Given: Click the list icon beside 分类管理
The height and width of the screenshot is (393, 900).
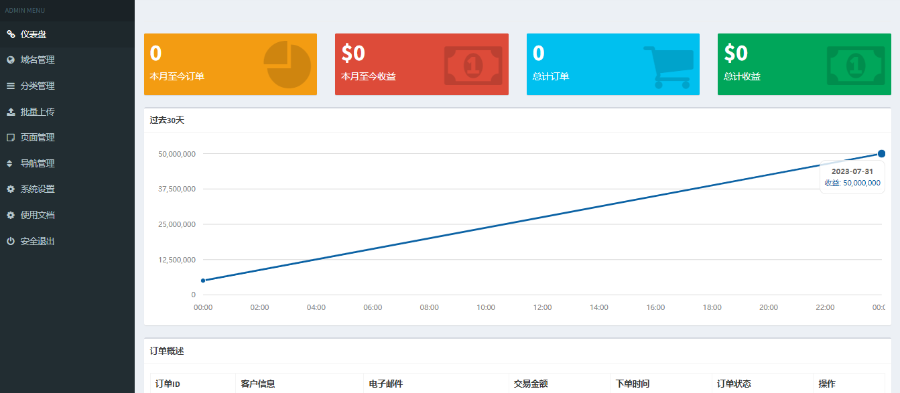Looking at the screenshot, I should [x=10, y=86].
